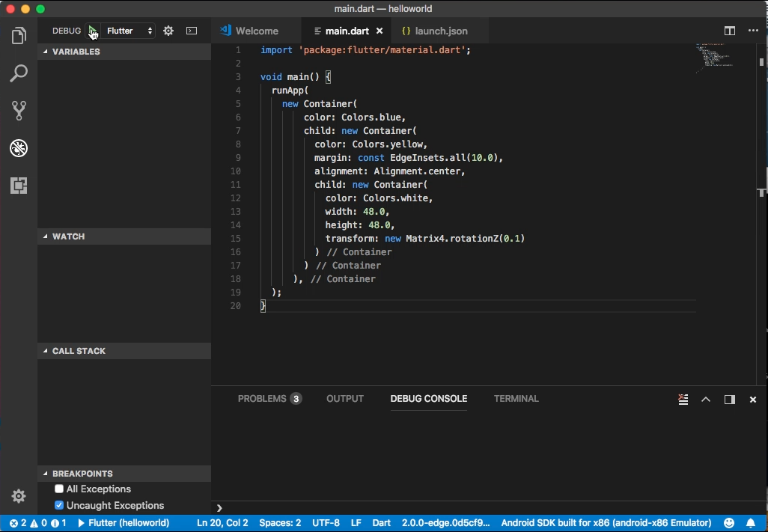Open the editor More Actions menu
Screen dimensions: 768x532
coord(753,31)
